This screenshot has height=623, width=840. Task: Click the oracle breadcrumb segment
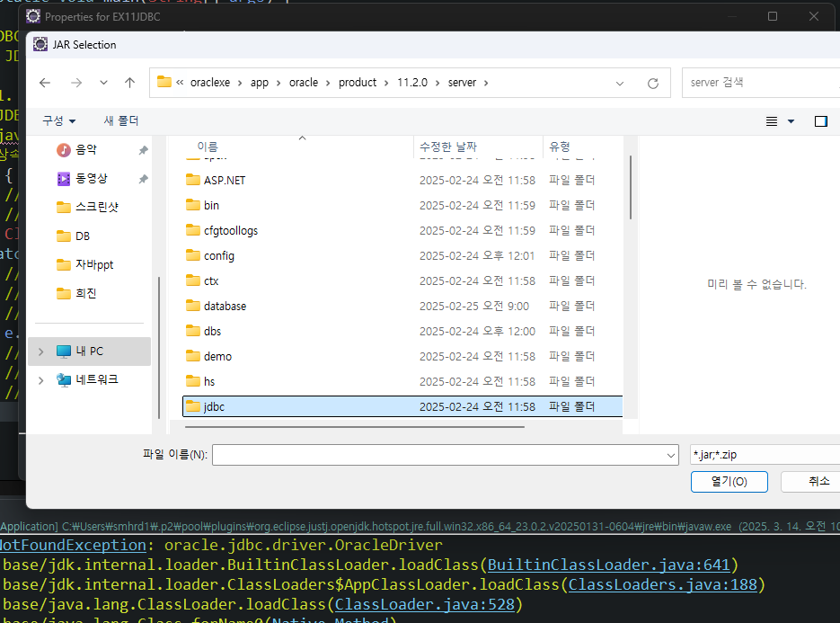click(x=304, y=83)
